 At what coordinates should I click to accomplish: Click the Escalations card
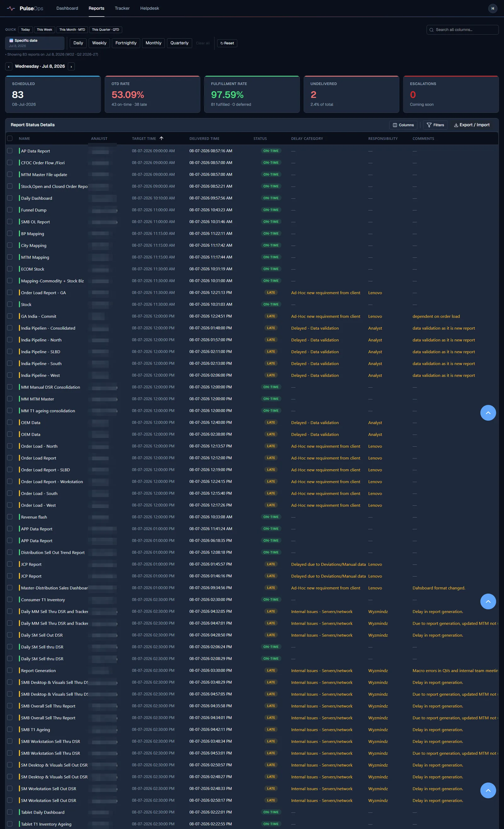point(450,94)
